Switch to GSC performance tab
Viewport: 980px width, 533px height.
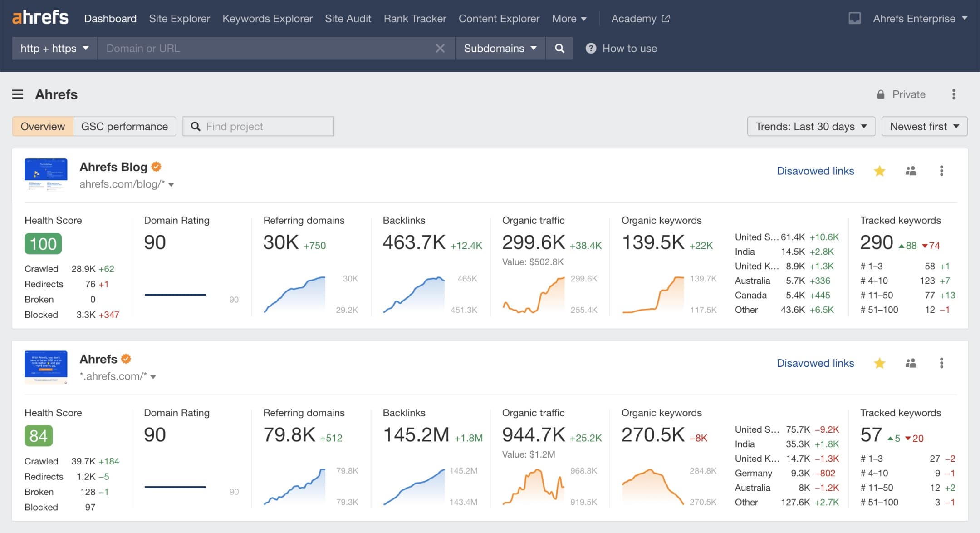(x=124, y=127)
